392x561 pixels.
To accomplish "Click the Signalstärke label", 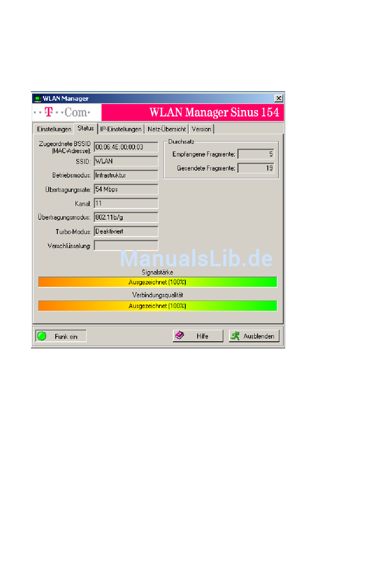I will pyautogui.click(x=157, y=272).
